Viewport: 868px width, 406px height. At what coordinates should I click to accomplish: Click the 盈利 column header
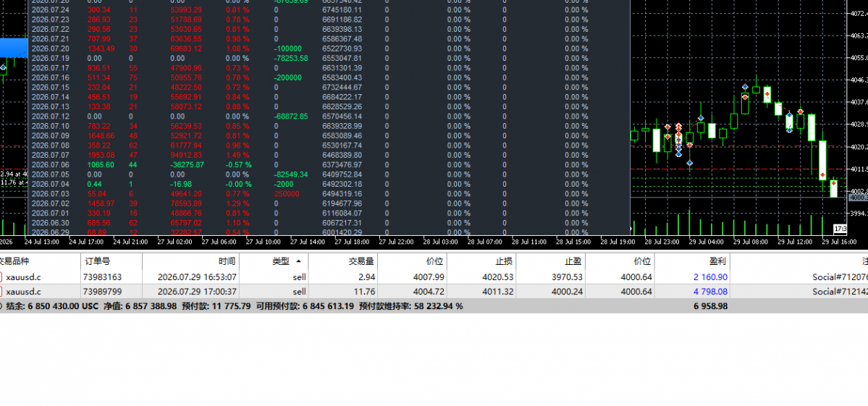coord(719,262)
